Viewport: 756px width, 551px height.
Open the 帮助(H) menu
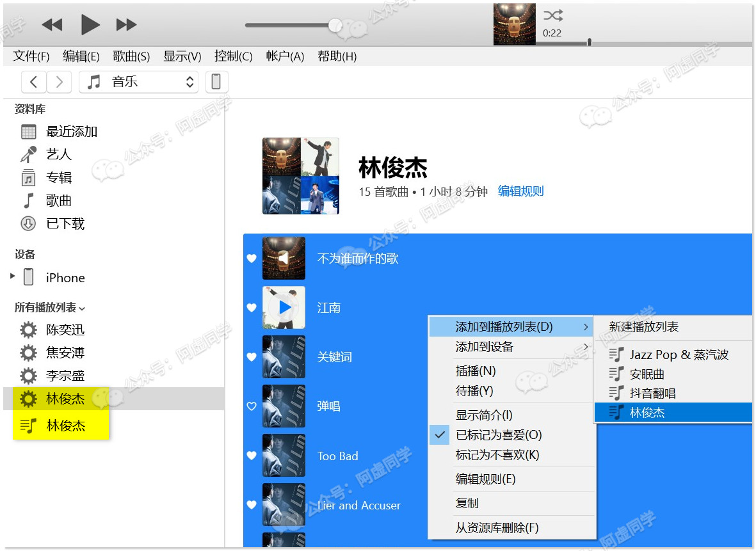click(x=337, y=56)
